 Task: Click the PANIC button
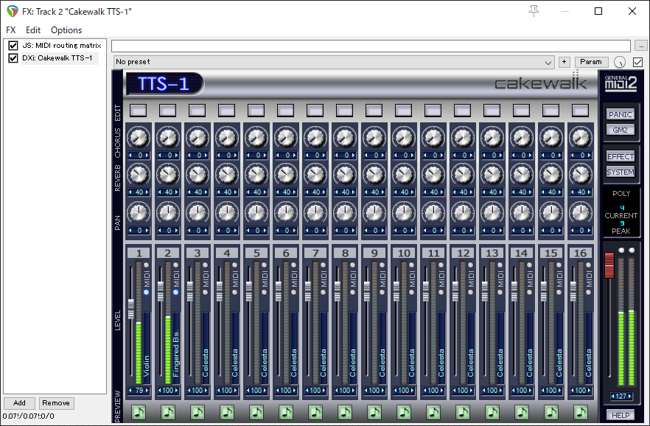[x=620, y=114]
